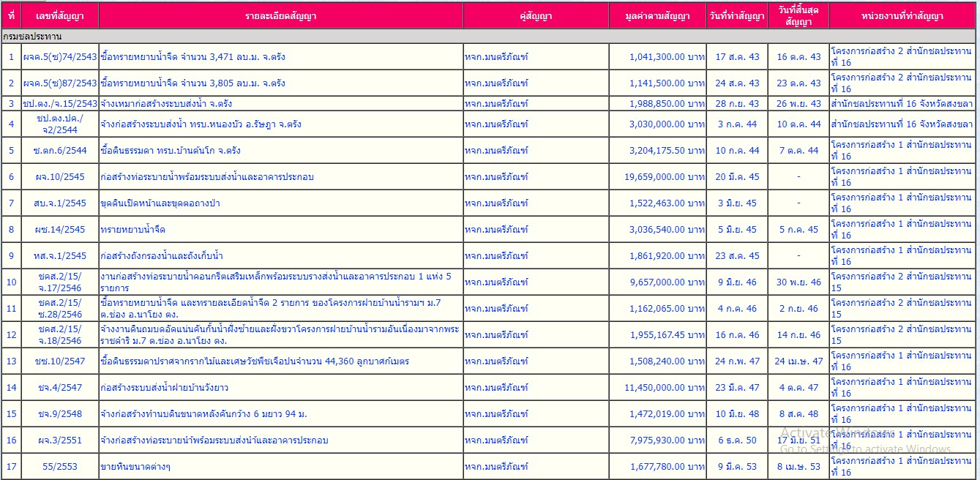Click contract number ผจ.10/2545
The width and height of the screenshot is (980, 480).
60,177
